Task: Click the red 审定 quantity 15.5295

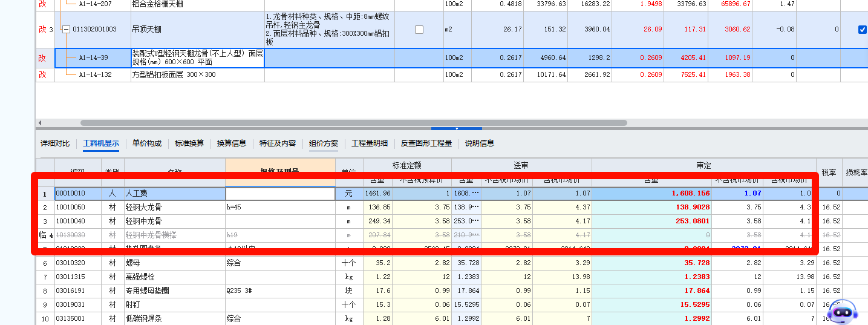Action: tap(651, 304)
